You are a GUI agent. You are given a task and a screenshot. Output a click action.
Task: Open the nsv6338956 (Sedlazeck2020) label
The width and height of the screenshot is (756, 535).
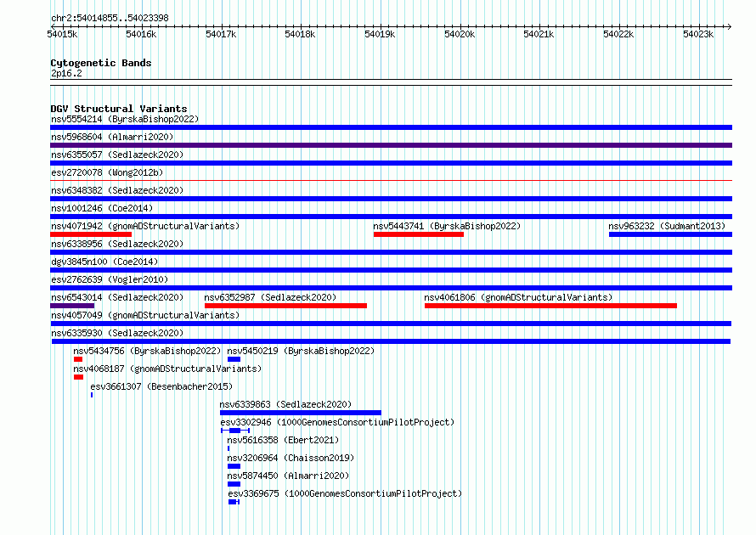(117, 244)
